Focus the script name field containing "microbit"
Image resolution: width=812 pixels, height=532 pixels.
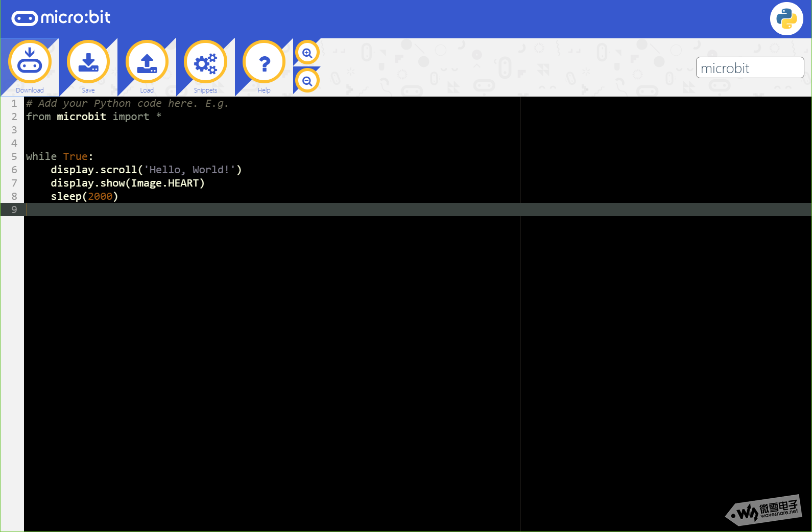[749, 68]
